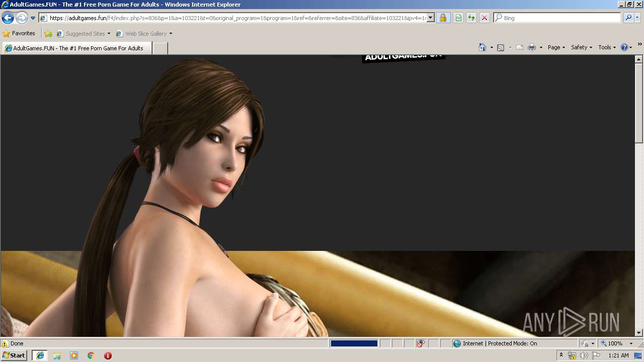
Task: Click Internet Explorer taskbar icon
Action: click(40, 355)
